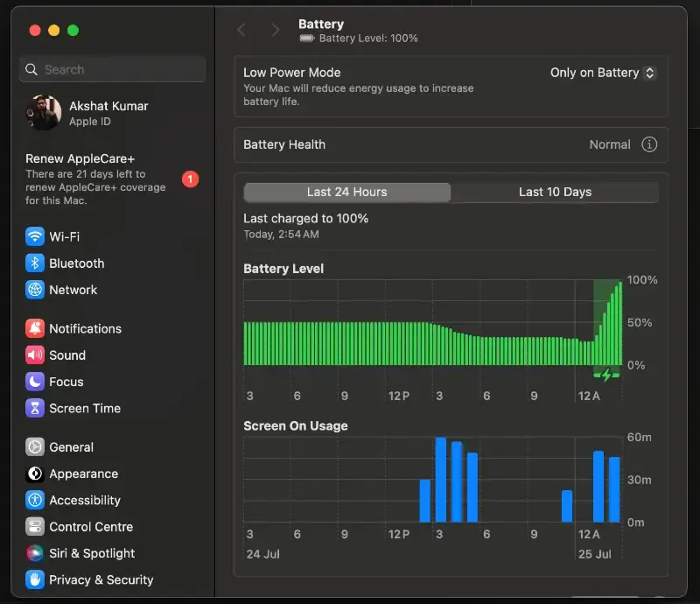Open the Low Power Mode dropdown
The image size is (700, 604).
coord(603,73)
